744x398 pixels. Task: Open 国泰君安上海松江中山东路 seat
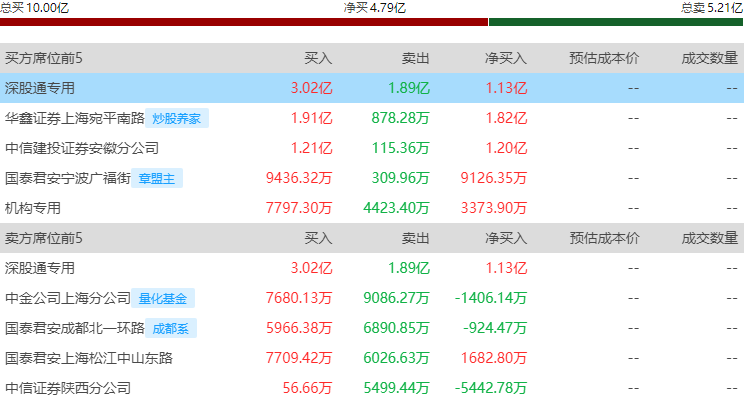coord(89,358)
